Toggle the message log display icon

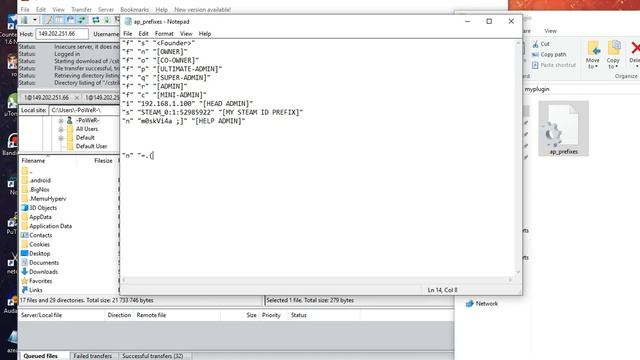48,20
